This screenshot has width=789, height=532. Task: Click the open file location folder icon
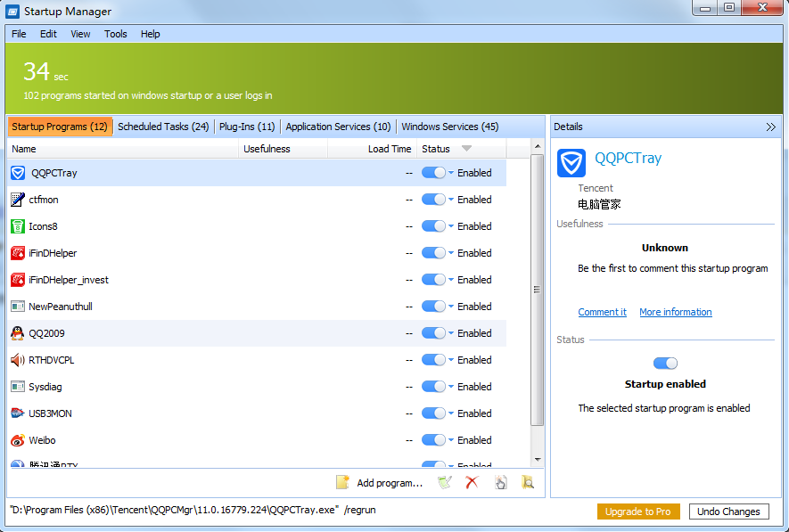pyautogui.click(x=528, y=482)
